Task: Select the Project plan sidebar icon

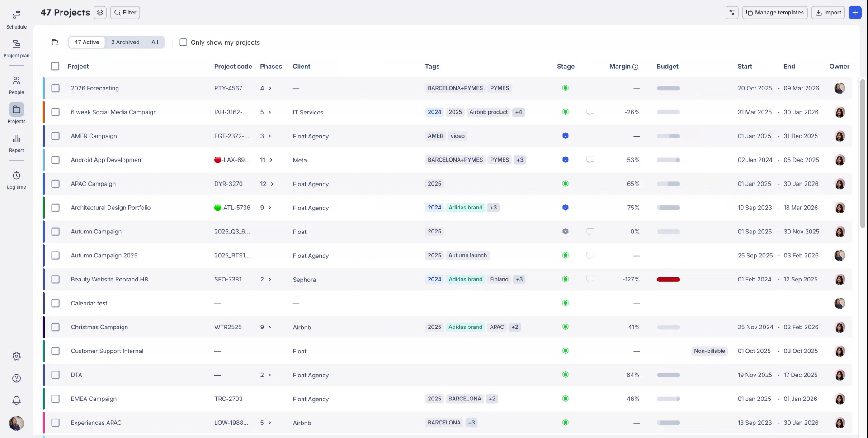Action: (x=16, y=47)
